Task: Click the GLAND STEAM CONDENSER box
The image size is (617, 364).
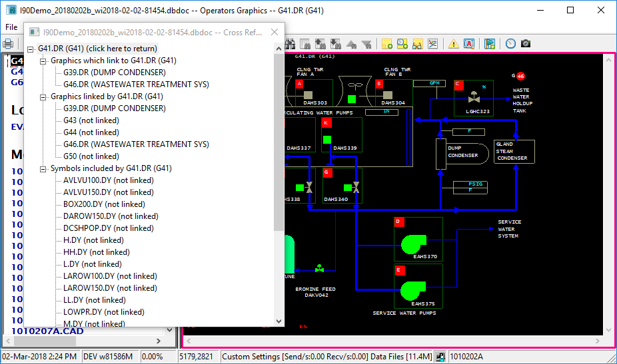Action: pyautogui.click(x=514, y=151)
